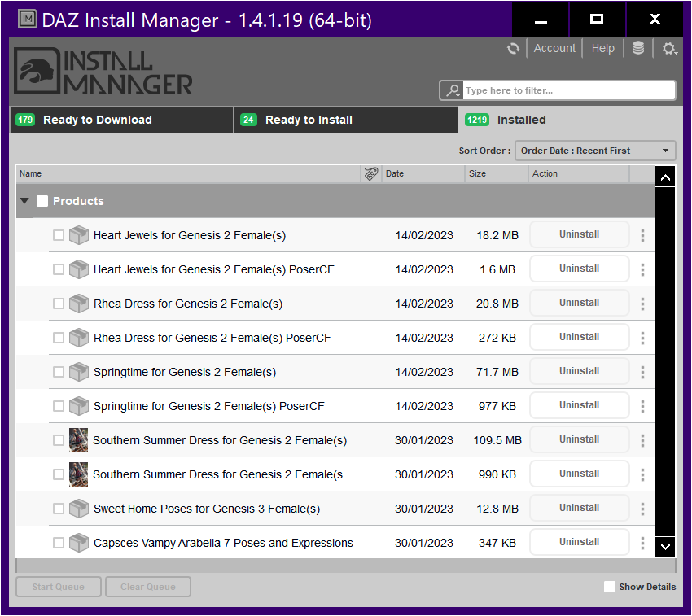The image size is (692, 616).
Task: Click thumbnail of 109.5 MB Southern Summer Dress
Action: click(x=78, y=440)
